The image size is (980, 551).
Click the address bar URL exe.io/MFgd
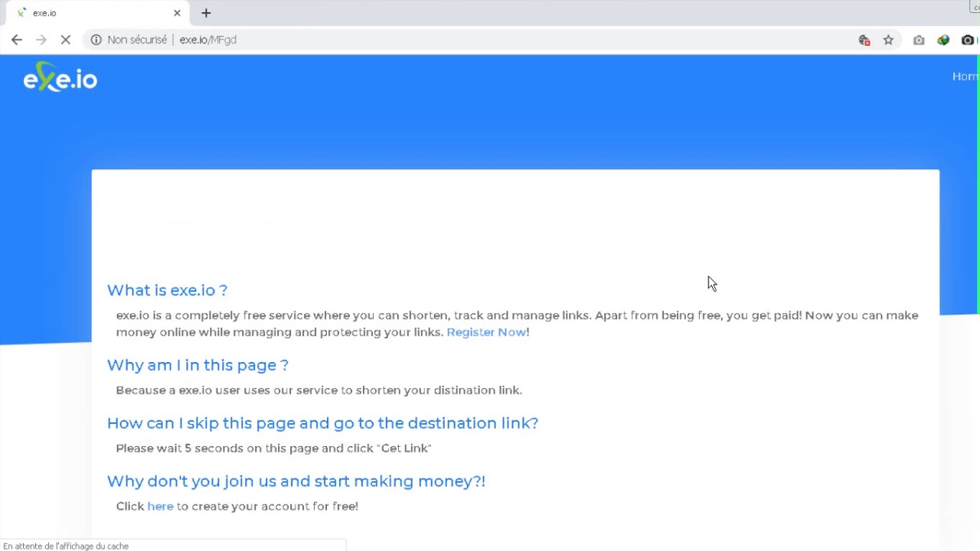[x=207, y=40]
